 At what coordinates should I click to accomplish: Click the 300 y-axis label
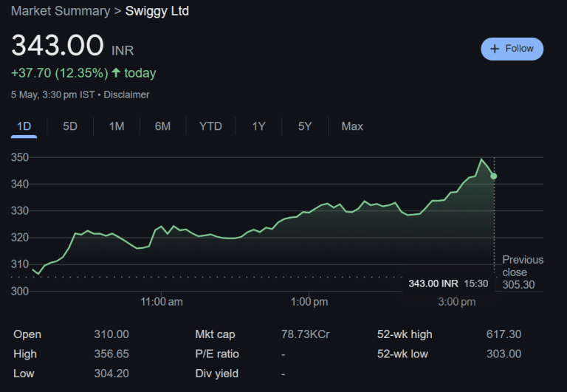(x=19, y=291)
